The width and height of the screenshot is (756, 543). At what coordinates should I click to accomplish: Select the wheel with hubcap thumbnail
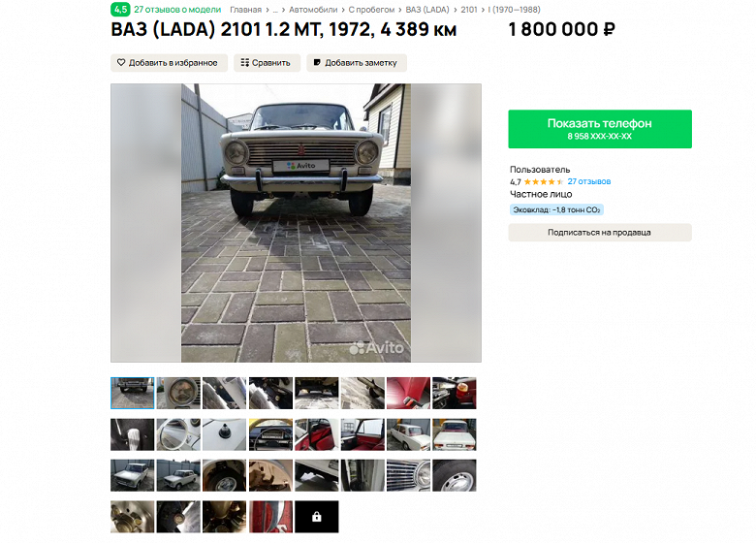point(455,475)
